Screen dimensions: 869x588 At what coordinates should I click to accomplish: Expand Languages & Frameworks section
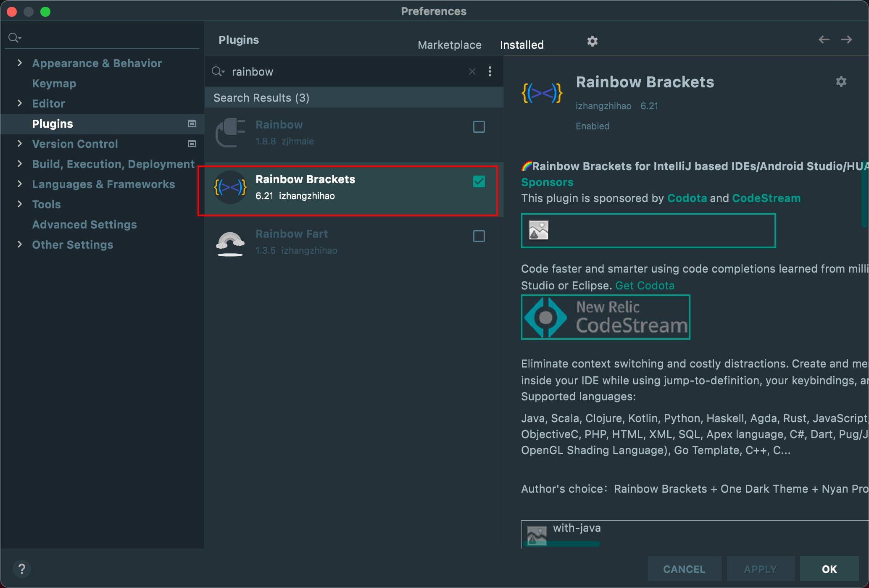pos(19,184)
